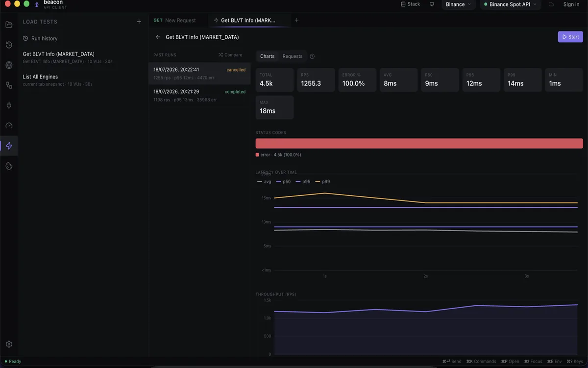This screenshot has height=368, width=588.
Task: Open the completed run from 20:21:29
Action: [x=199, y=96]
